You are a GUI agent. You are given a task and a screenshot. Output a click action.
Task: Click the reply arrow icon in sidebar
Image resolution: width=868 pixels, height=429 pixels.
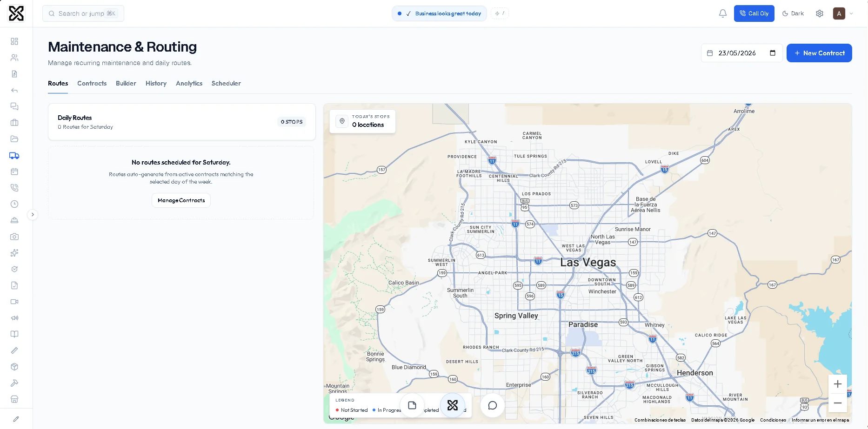[14, 90]
